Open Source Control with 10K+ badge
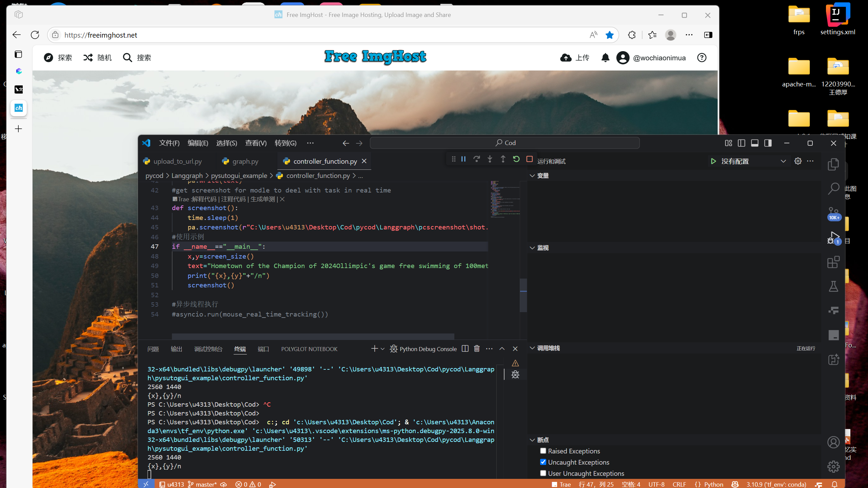Viewport: 868px width, 488px height. coord(833,214)
